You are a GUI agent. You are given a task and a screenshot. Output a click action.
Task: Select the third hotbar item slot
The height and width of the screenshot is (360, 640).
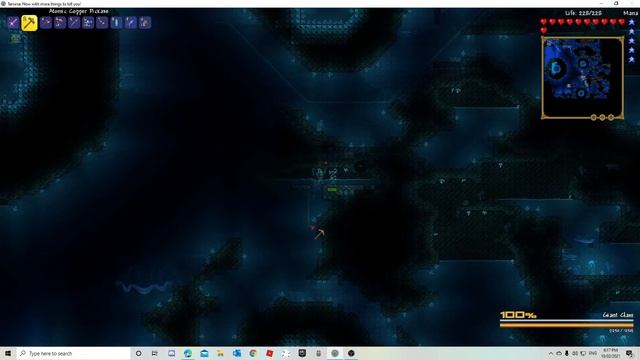(46, 22)
